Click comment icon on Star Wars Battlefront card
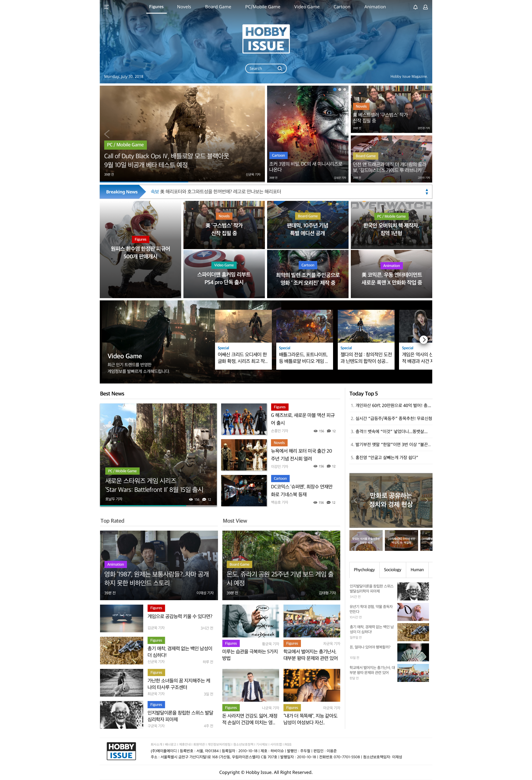532x780 pixels. (204, 499)
